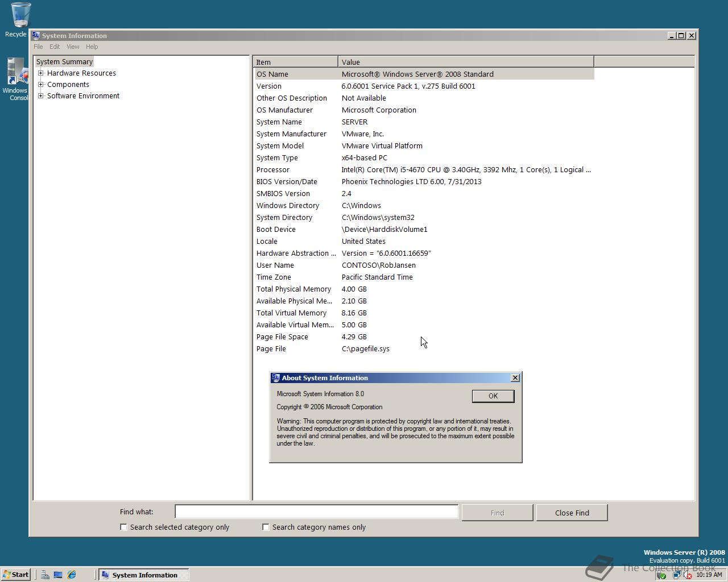This screenshot has width=728, height=582.
Task: Click the Item column header
Action: [296, 62]
